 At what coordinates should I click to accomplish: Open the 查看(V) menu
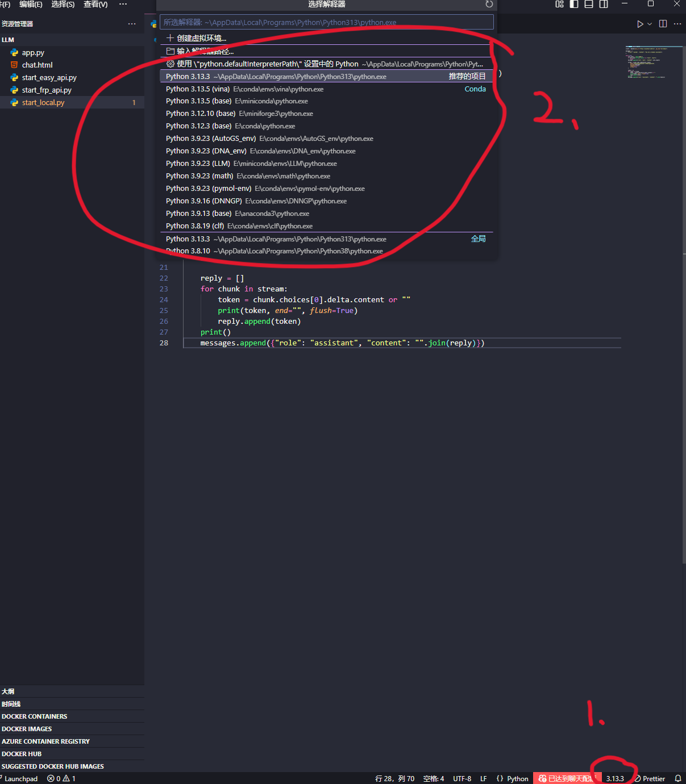(95, 4)
